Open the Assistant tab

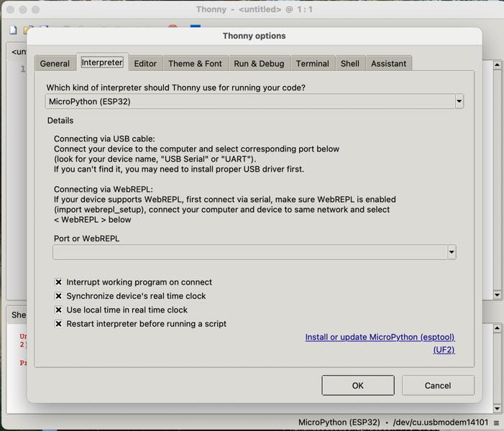389,64
